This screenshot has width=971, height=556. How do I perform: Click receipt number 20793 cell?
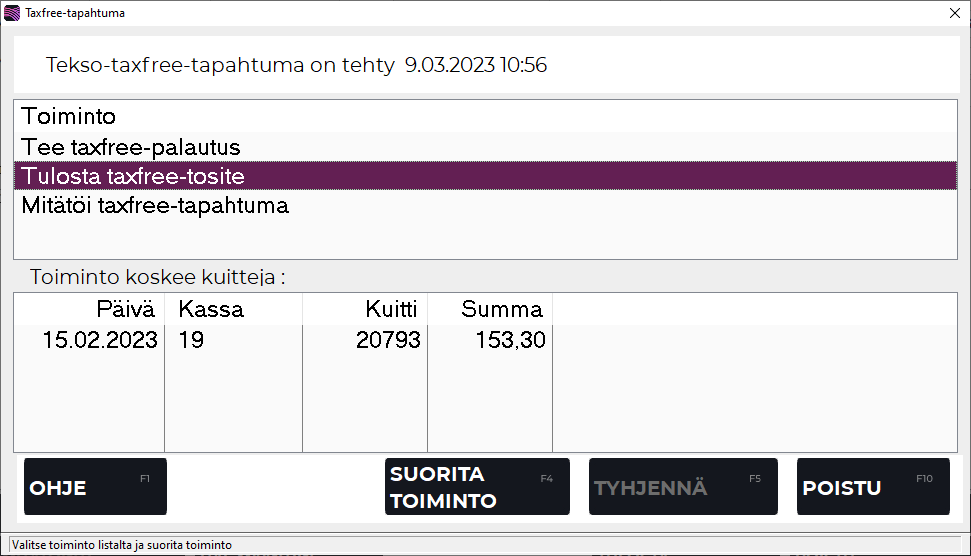click(x=388, y=340)
